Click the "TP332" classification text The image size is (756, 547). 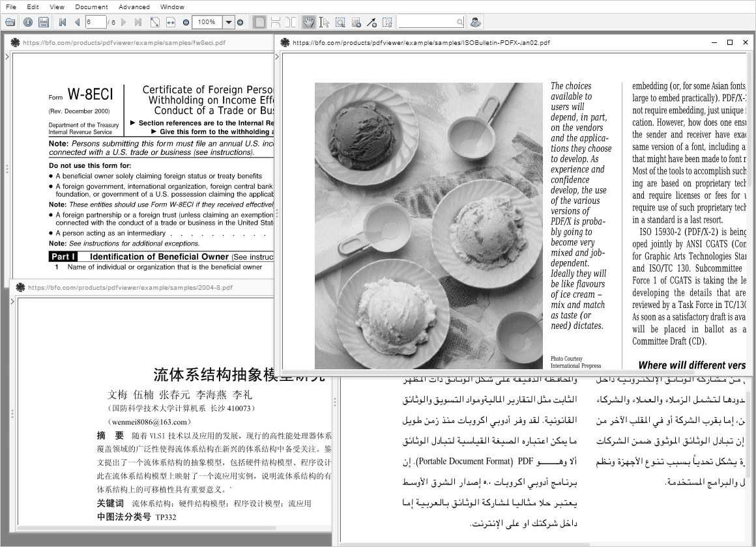(x=166, y=517)
